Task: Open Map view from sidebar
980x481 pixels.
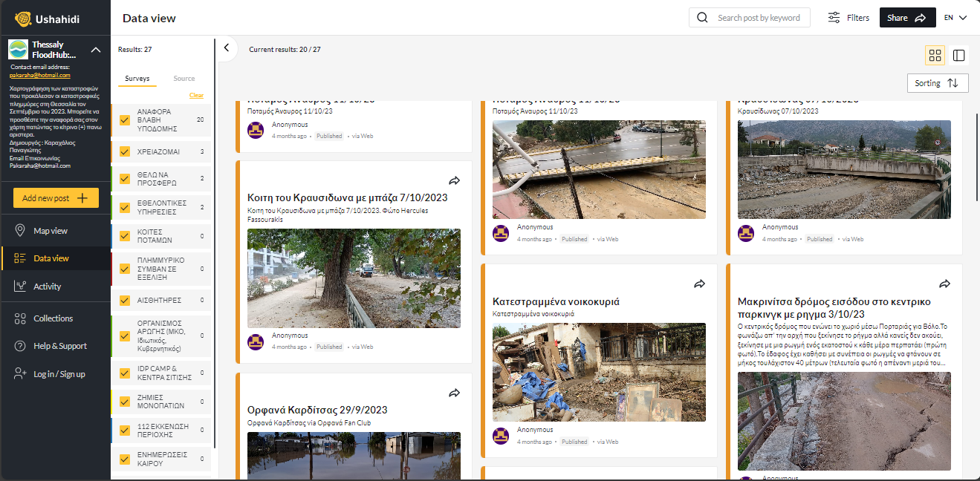Action: point(51,231)
